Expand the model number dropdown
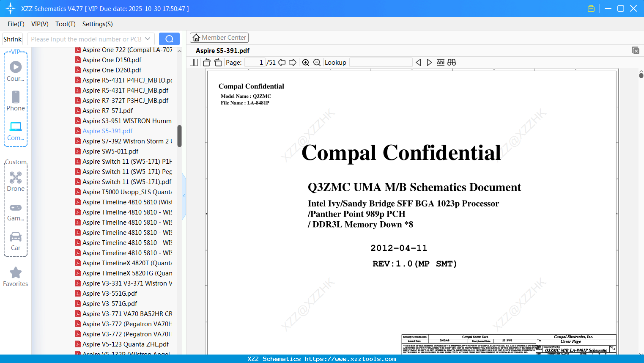This screenshot has height=363, width=644. [x=148, y=39]
